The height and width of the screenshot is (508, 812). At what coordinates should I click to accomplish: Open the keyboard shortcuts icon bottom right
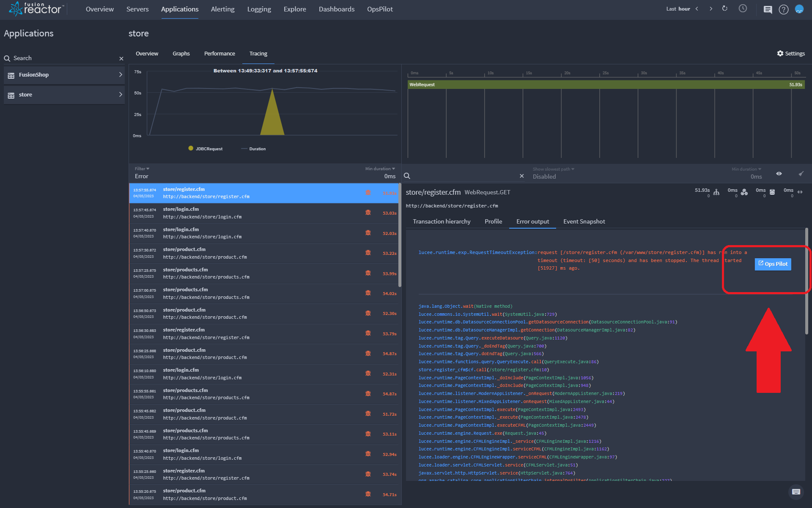(x=796, y=491)
